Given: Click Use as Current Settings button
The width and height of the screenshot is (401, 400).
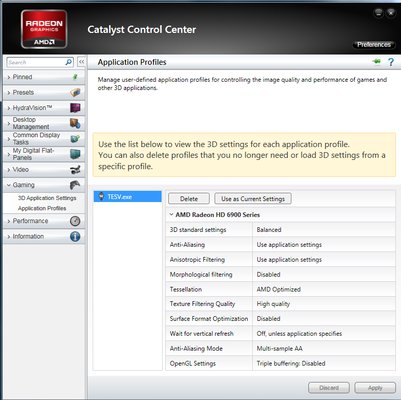Looking at the screenshot, I should pos(253,199).
